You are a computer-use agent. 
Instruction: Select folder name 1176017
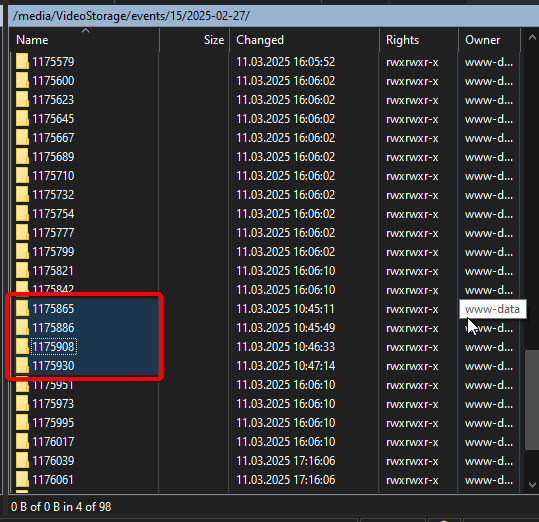tap(53, 442)
